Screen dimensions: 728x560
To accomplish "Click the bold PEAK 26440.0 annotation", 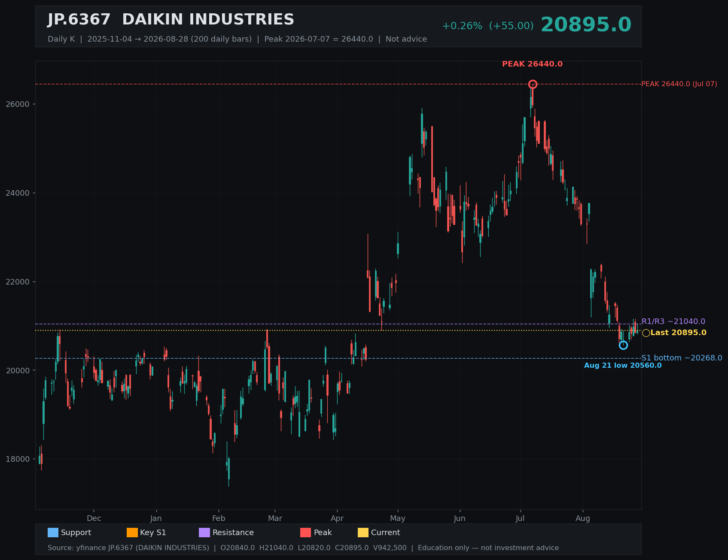I will click(532, 64).
